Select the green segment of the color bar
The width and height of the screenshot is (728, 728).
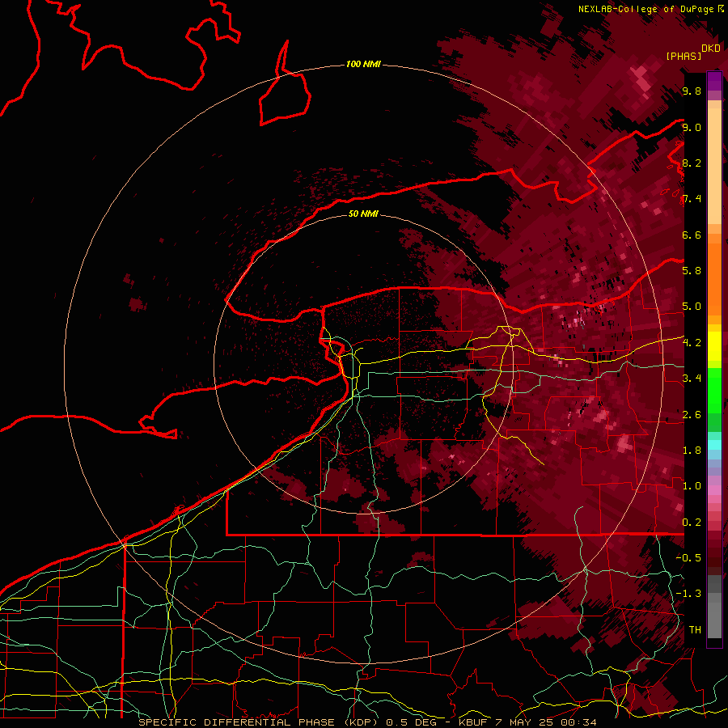pos(714,400)
